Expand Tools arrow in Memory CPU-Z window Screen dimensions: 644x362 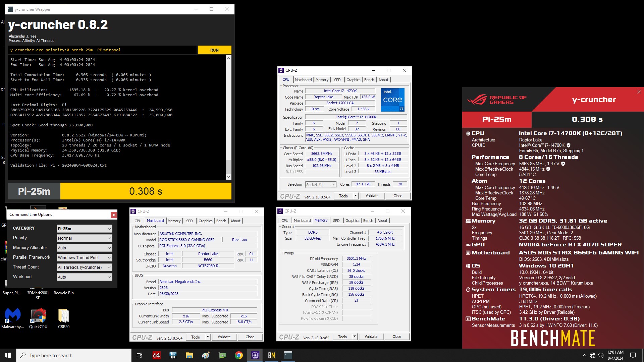point(355,337)
